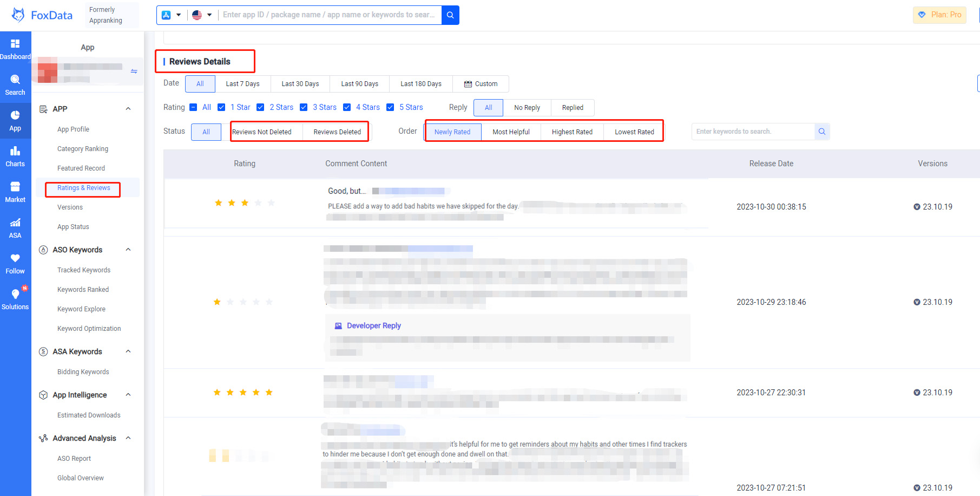Click the version icon next to 2023-10-30 row
This screenshot has width=980, height=496.
[x=917, y=207]
